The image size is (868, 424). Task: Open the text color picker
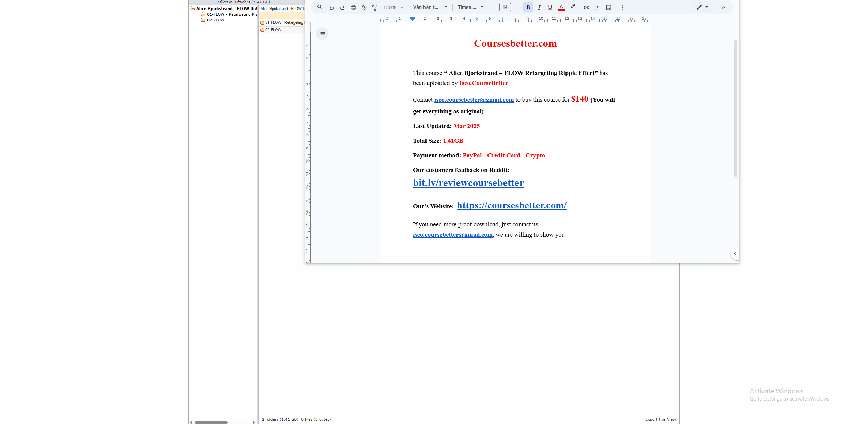561,7
